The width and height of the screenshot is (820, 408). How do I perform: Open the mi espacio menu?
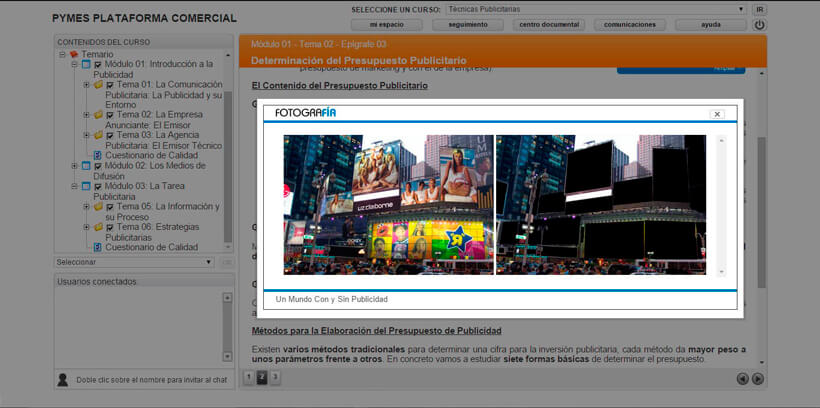coord(387,24)
